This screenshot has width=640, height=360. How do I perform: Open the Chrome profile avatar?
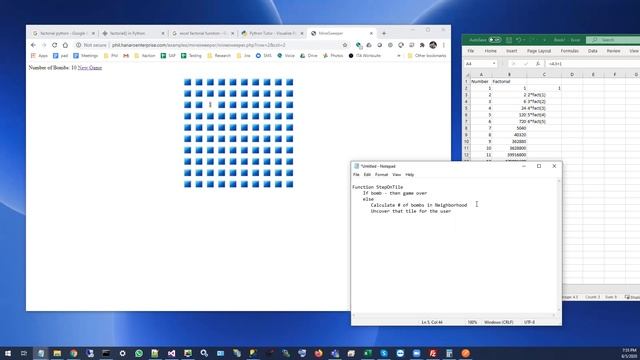433,45
